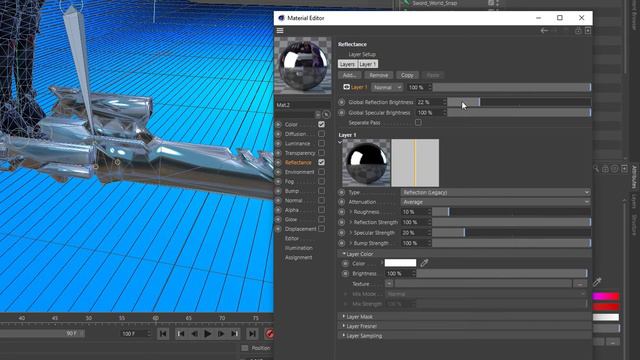Image resolution: width=640 pixels, height=360 pixels.
Task: Enable the Bump channel checkbox
Action: click(x=322, y=191)
